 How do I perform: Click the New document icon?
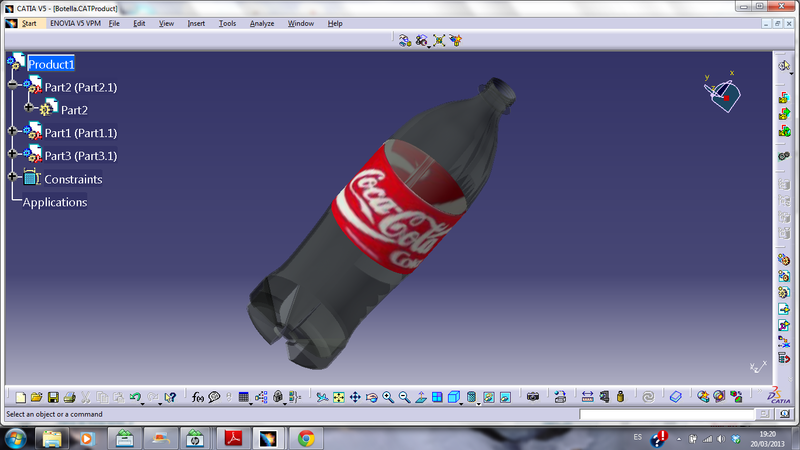[19, 397]
